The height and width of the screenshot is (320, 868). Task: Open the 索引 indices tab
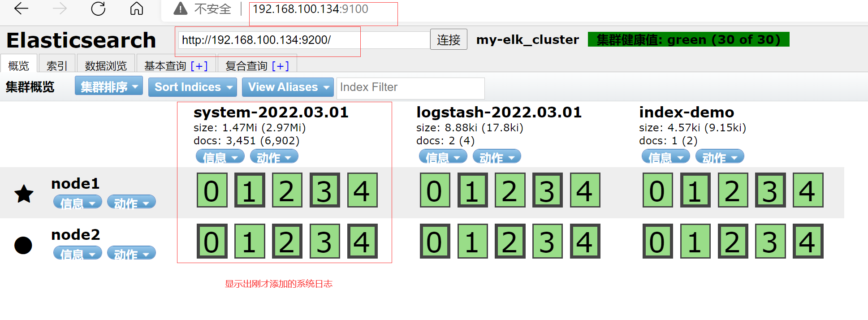(56, 64)
